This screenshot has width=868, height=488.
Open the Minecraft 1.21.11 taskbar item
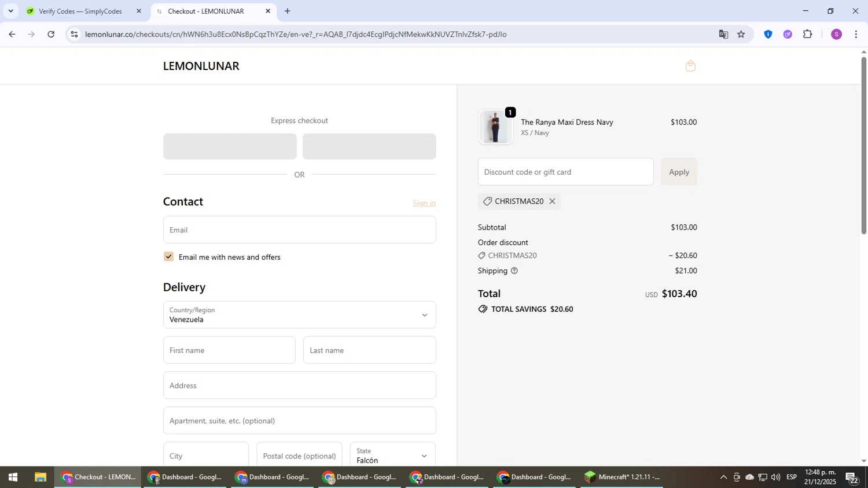(622, 477)
